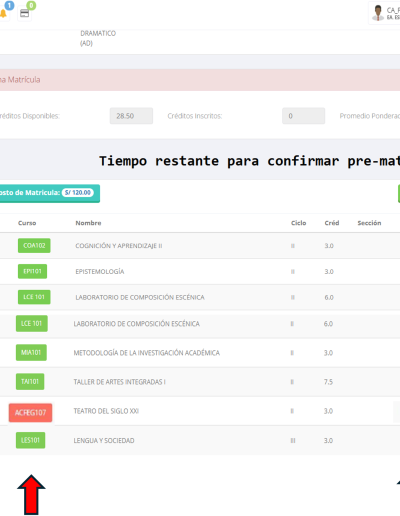Viewport: 400px width, 516px height.
Task: Select course code EPI101
Action: point(32,271)
